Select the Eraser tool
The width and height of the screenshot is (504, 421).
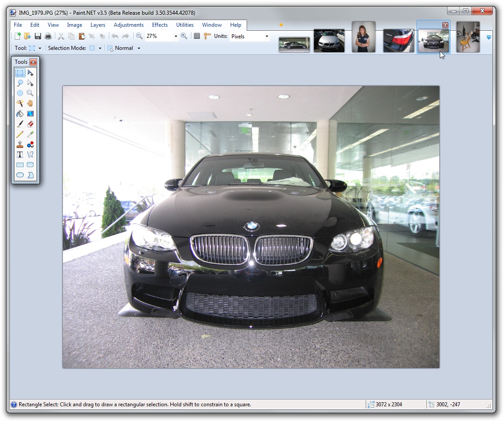[x=30, y=124]
